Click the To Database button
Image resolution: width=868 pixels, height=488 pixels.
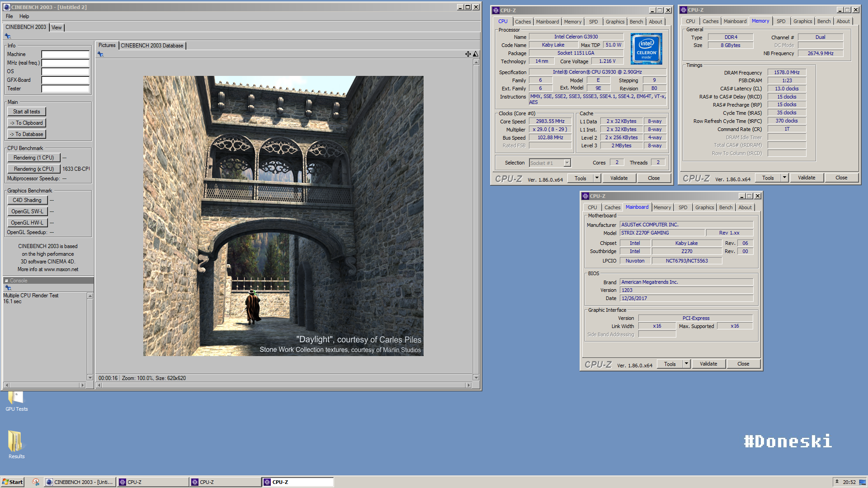[27, 134]
